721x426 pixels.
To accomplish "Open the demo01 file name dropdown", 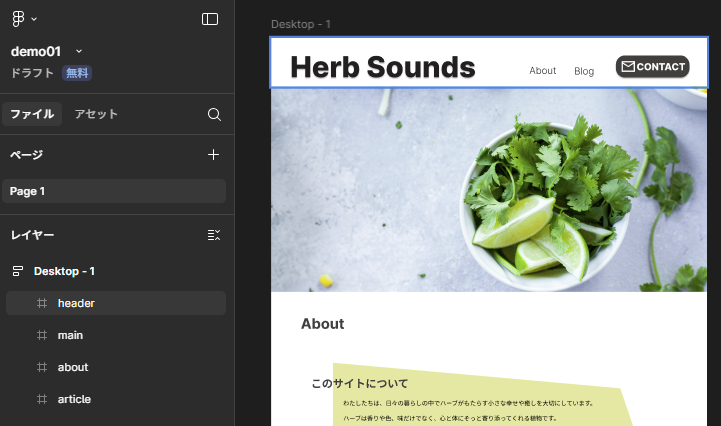I will click(79, 51).
